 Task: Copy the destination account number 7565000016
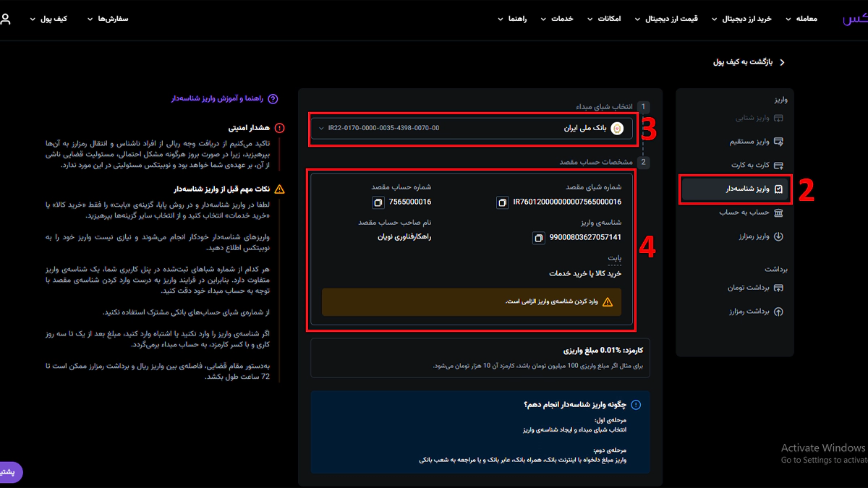click(x=378, y=202)
